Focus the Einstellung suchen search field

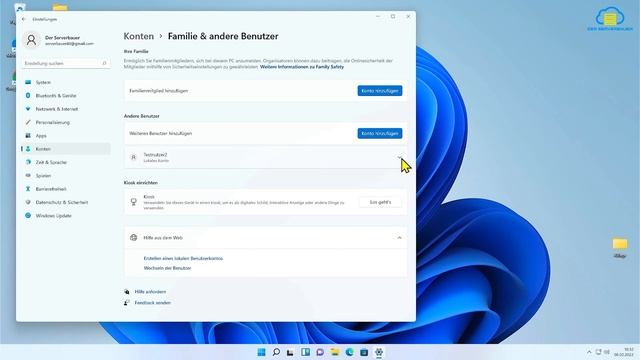point(66,63)
